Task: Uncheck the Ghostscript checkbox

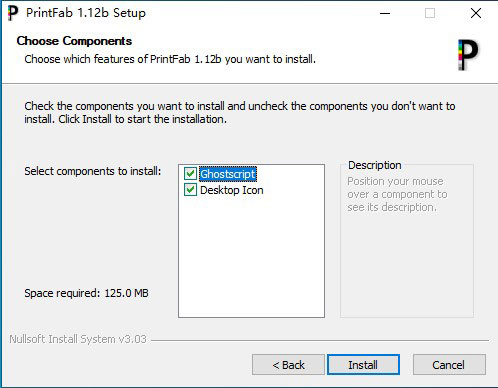Action: click(x=190, y=174)
